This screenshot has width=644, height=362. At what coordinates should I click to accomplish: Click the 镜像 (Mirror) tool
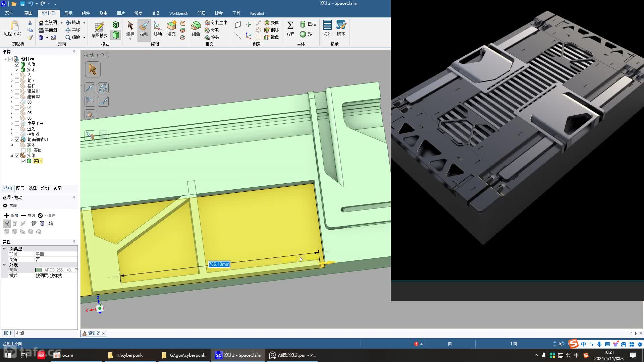pos(272,37)
